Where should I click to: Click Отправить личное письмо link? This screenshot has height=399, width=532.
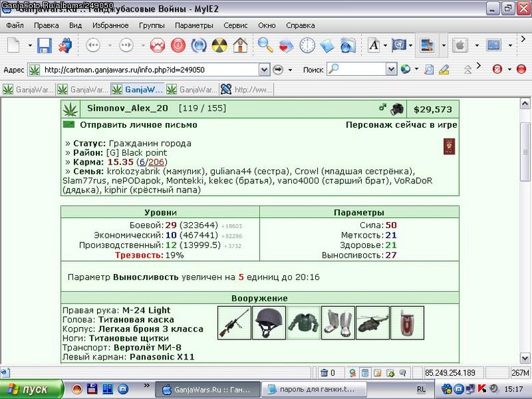click(x=138, y=125)
